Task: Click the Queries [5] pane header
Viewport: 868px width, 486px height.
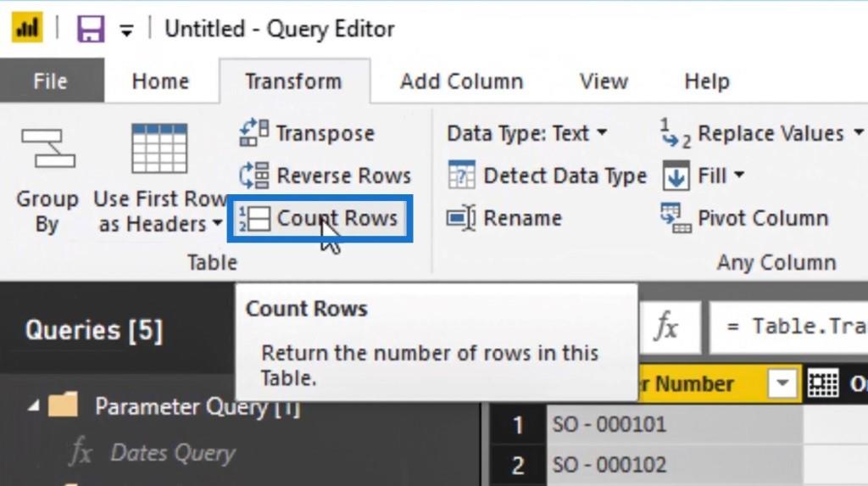Action: pos(94,330)
